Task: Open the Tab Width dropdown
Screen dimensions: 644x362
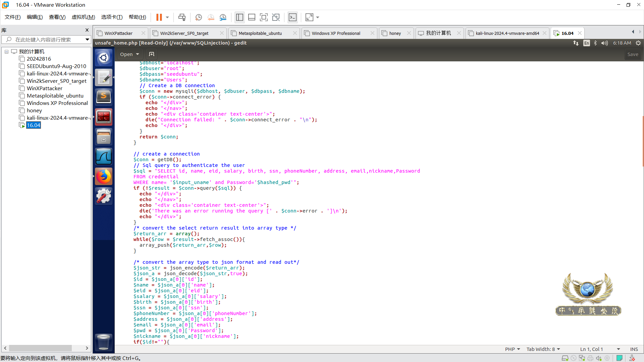Action: (543, 349)
